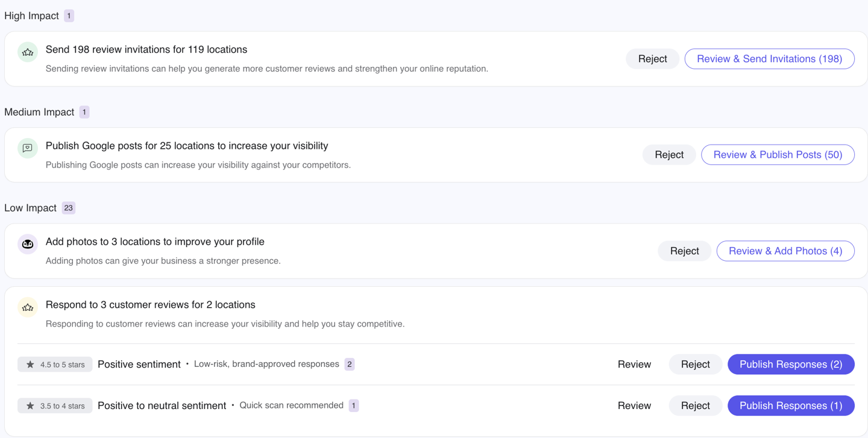
Task: Reject the Add photos recommendation
Action: coord(685,251)
